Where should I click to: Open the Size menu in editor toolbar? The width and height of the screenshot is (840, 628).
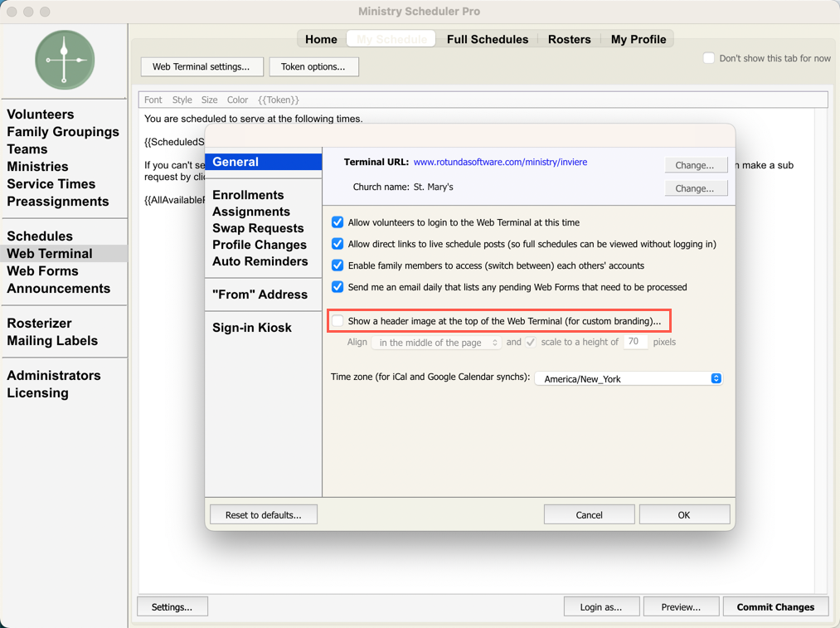point(210,100)
